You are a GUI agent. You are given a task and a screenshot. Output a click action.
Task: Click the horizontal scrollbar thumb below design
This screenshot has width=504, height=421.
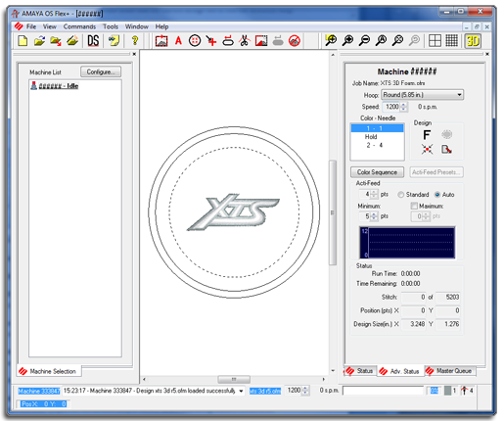(234, 379)
